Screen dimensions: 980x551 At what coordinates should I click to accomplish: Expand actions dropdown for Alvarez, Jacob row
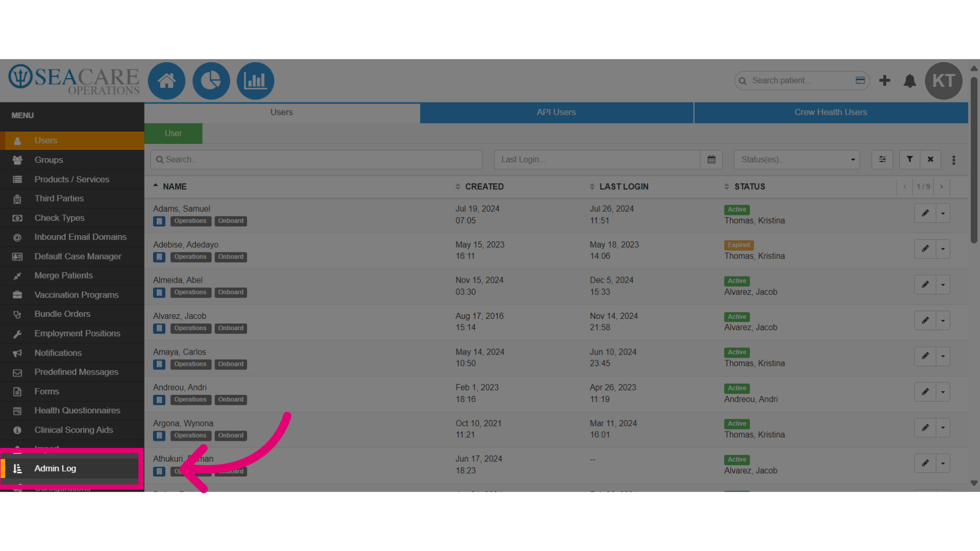pyautogui.click(x=943, y=320)
